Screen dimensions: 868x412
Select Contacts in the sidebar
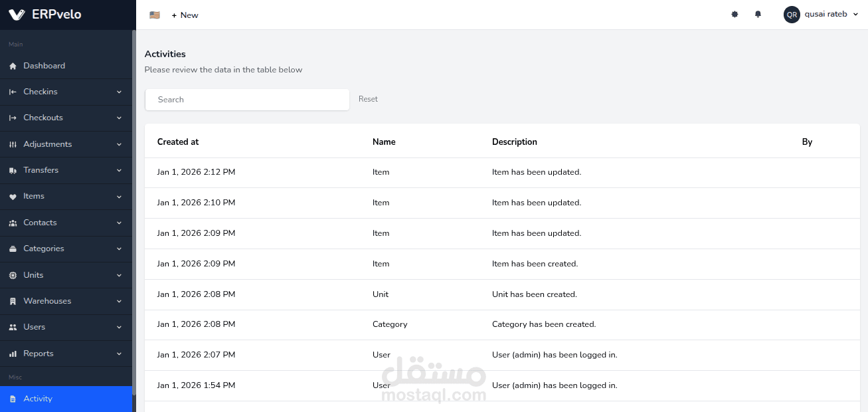tap(40, 223)
